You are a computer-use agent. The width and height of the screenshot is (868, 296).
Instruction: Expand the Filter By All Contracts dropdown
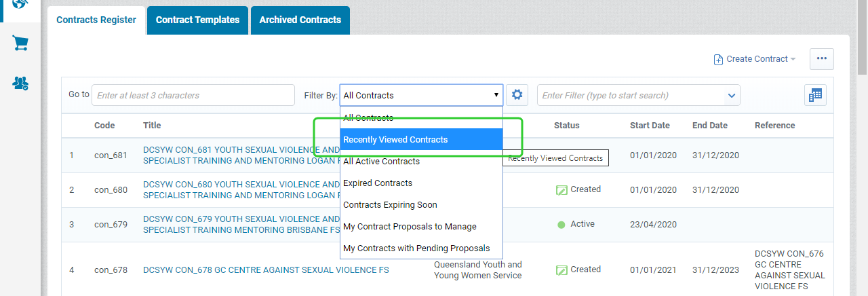tap(421, 95)
